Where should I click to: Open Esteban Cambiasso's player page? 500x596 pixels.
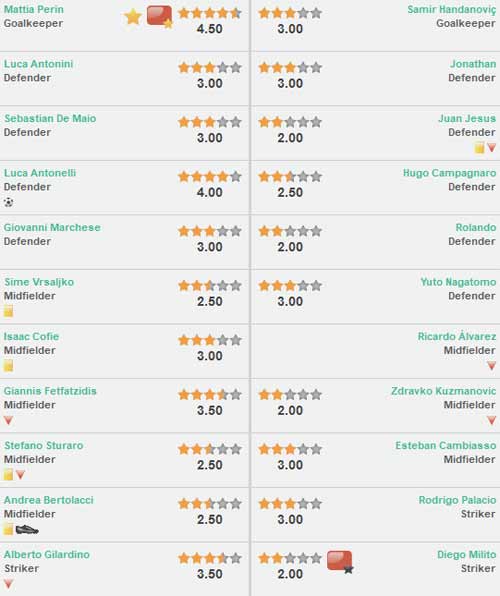coord(446,445)
